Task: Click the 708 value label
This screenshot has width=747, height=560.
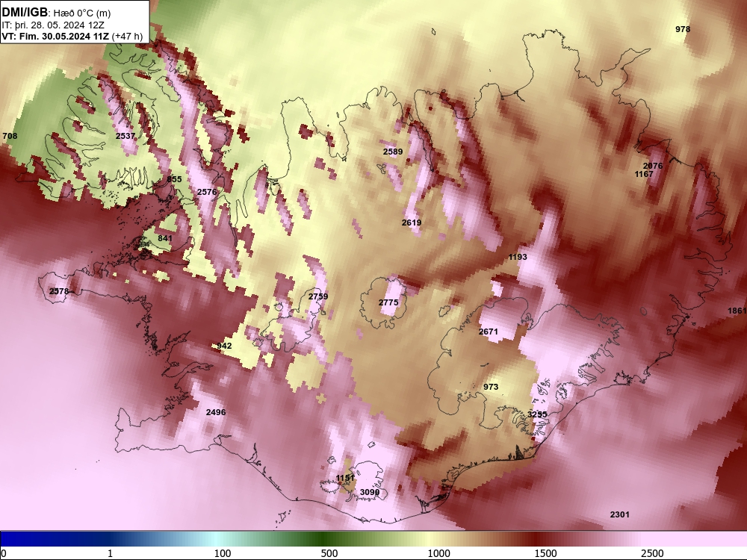Action: tap(10, 136)
